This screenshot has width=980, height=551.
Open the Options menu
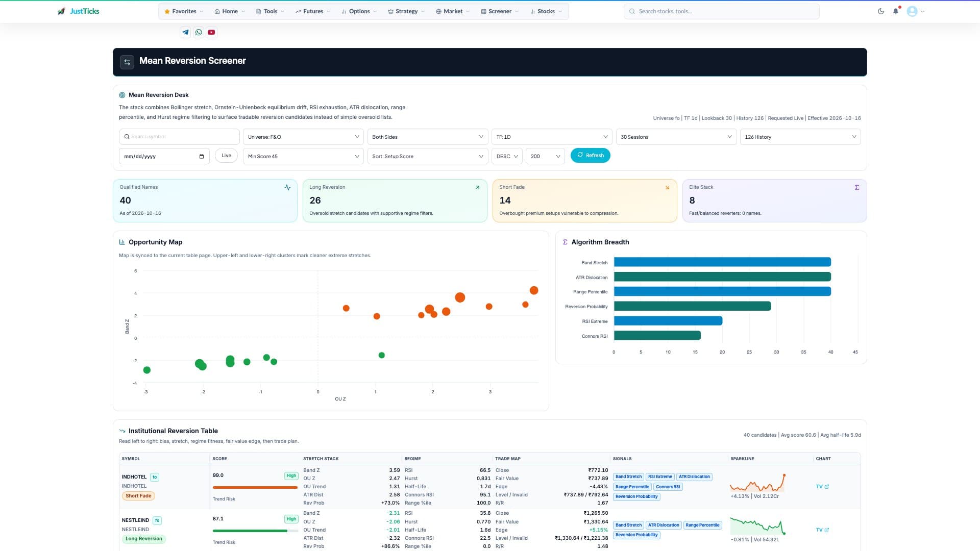(x=359, y=11)
